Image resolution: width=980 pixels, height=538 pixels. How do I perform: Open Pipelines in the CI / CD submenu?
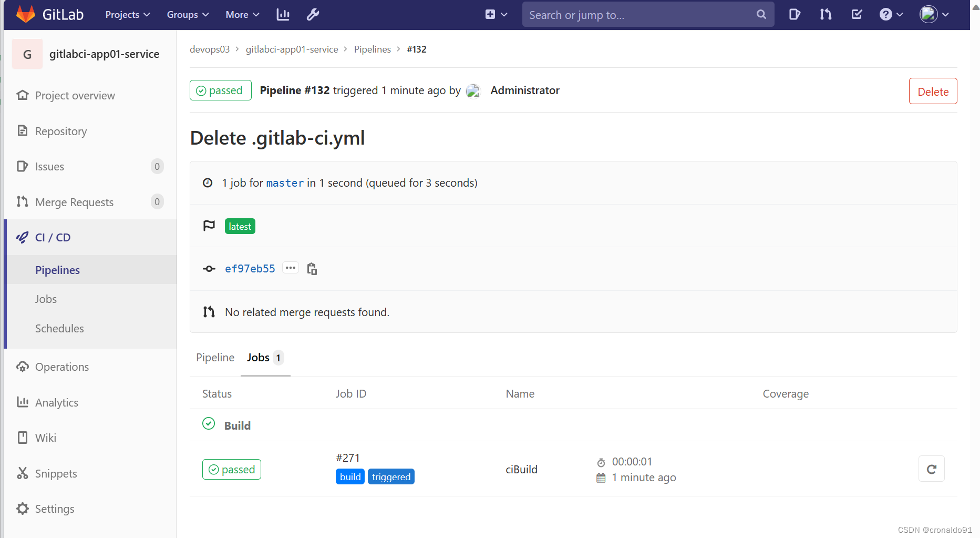57,270
